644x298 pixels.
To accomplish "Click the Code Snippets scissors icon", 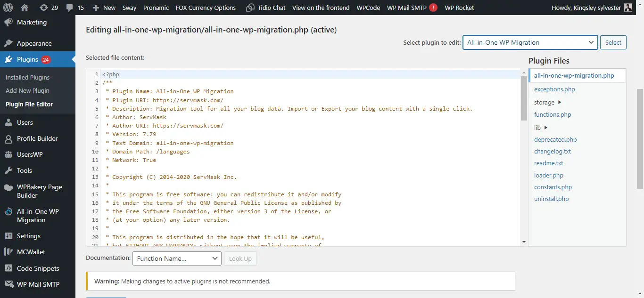I will click(x=8, y=268).
